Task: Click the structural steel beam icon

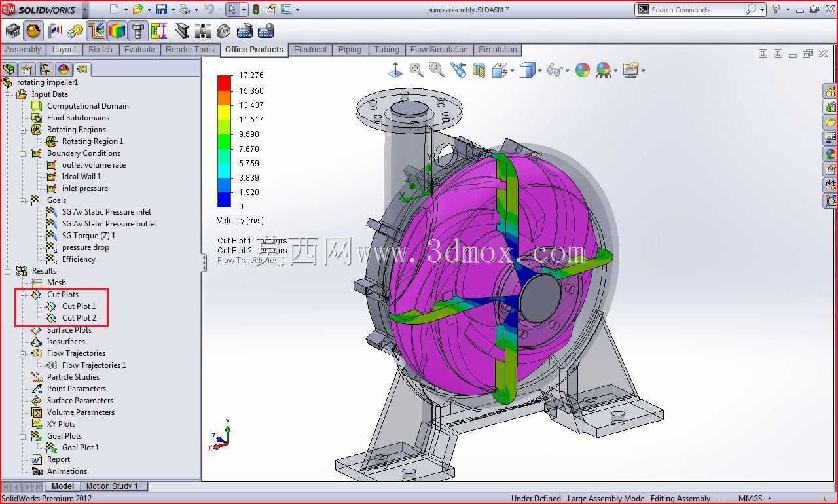Action: 182,31
